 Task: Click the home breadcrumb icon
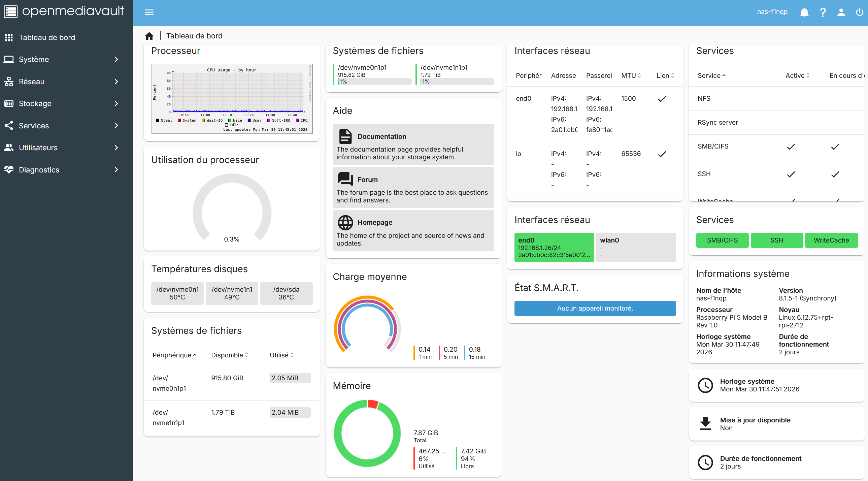(149, 36)
